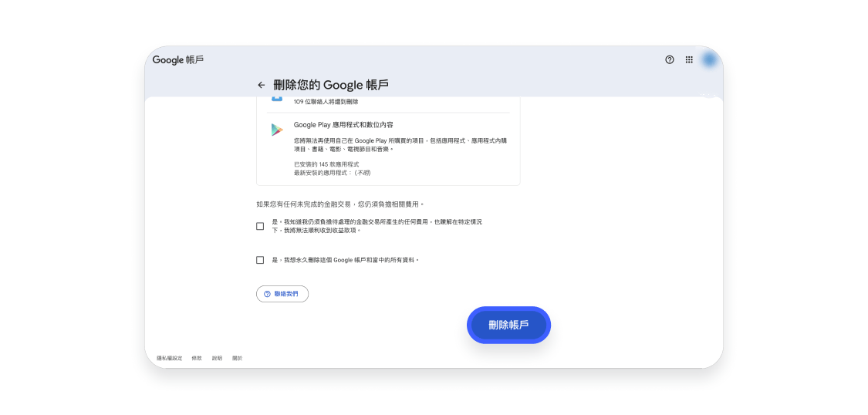Click the 如果您有任何未完成的金融交易 sentence
The height and width of the screenshot is (415, 868).
pyautogui.click(x=340, y=204)
